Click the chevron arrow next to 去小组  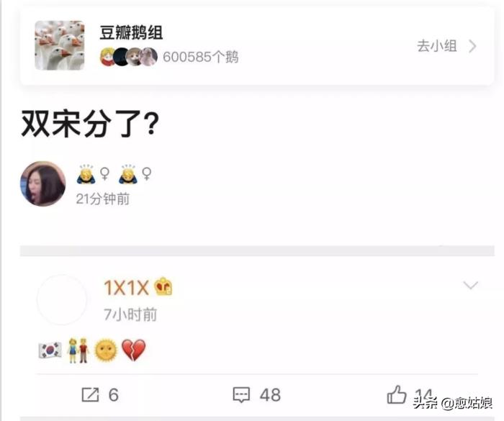click(472, 46)
